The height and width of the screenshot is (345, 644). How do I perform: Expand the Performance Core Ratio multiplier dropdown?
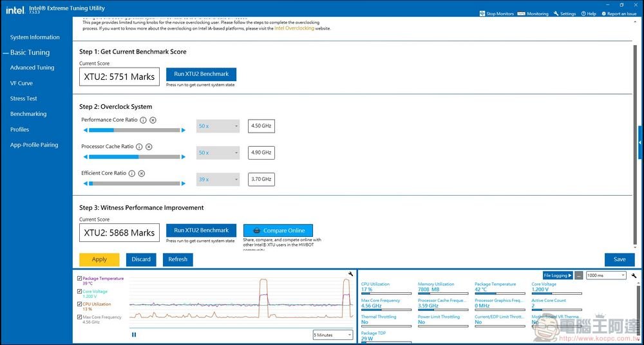[x=218, y=126]
